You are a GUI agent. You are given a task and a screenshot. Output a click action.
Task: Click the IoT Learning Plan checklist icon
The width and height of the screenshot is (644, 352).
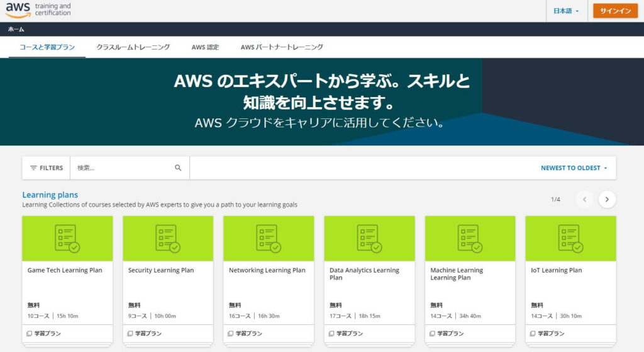[570, 239]
